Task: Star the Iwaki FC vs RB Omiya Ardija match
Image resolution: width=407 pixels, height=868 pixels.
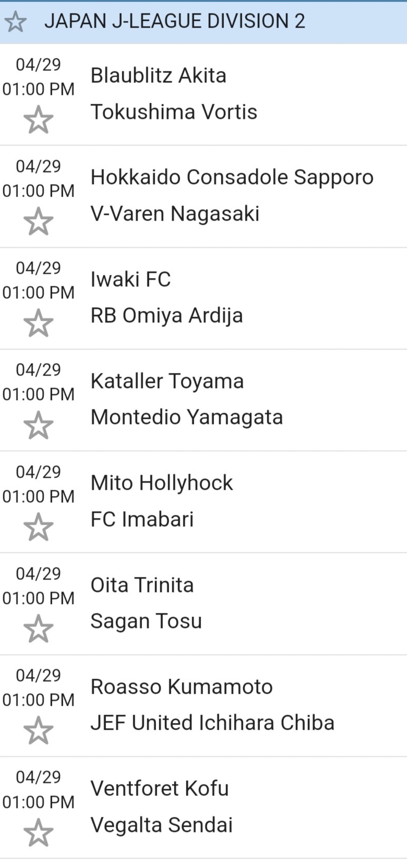Action: [x=39, y=323]
